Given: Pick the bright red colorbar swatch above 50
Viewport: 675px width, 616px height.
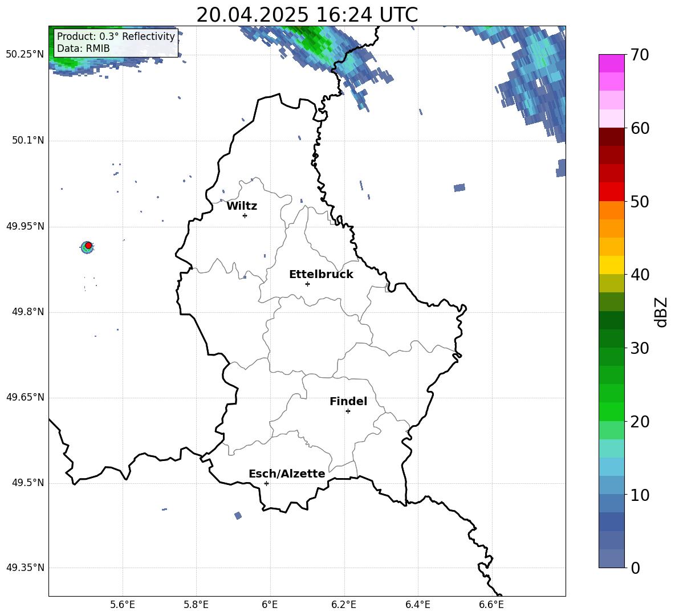Looking at the screenshot, I should coord(612,192).
